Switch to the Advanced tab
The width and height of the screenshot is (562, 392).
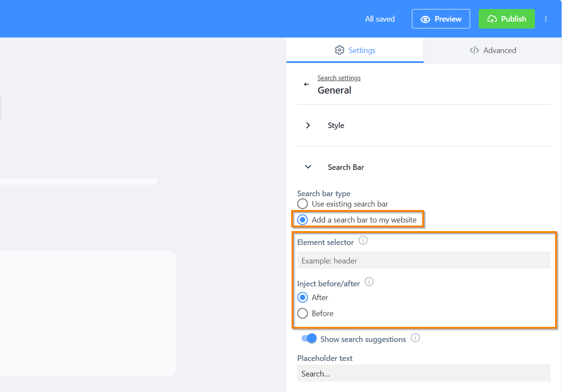(493, 50)
